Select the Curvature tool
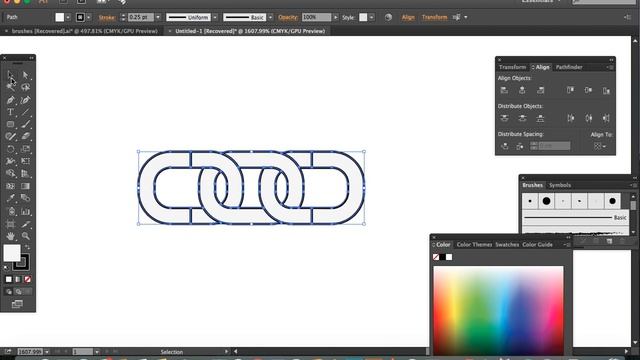Viewport: 640px width, 360px height. (25, 100)
